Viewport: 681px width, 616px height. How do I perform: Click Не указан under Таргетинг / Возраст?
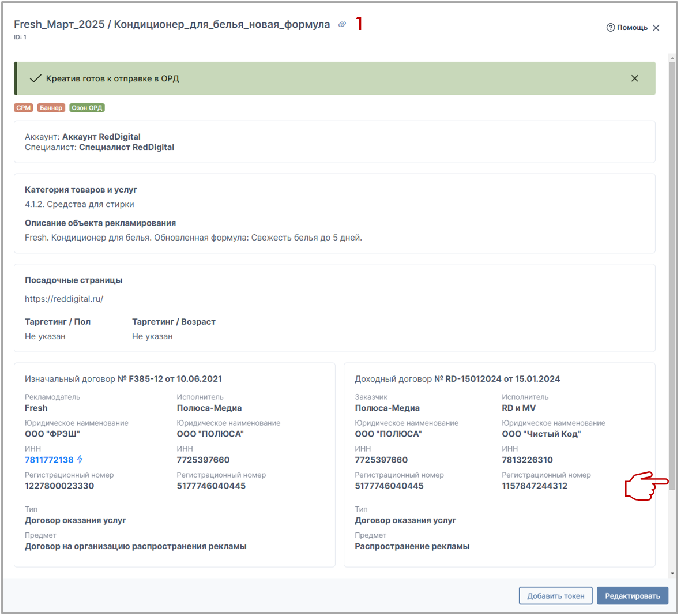[x=152, y=336]
